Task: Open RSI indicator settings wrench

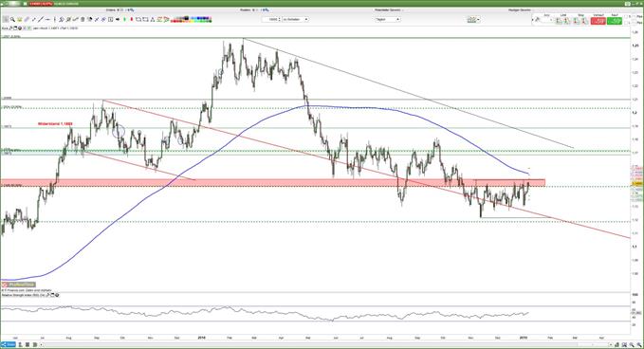Action: 47,295
